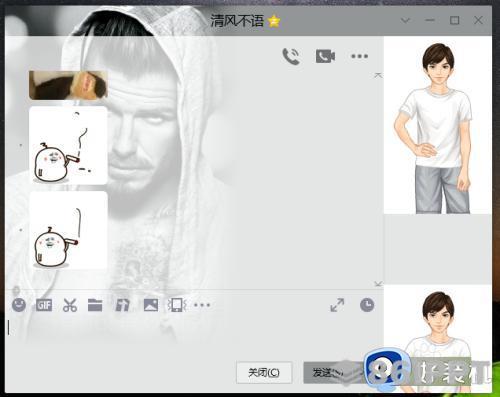Close the chat window with X
This screenshot has width=500, height=397.
478,21
